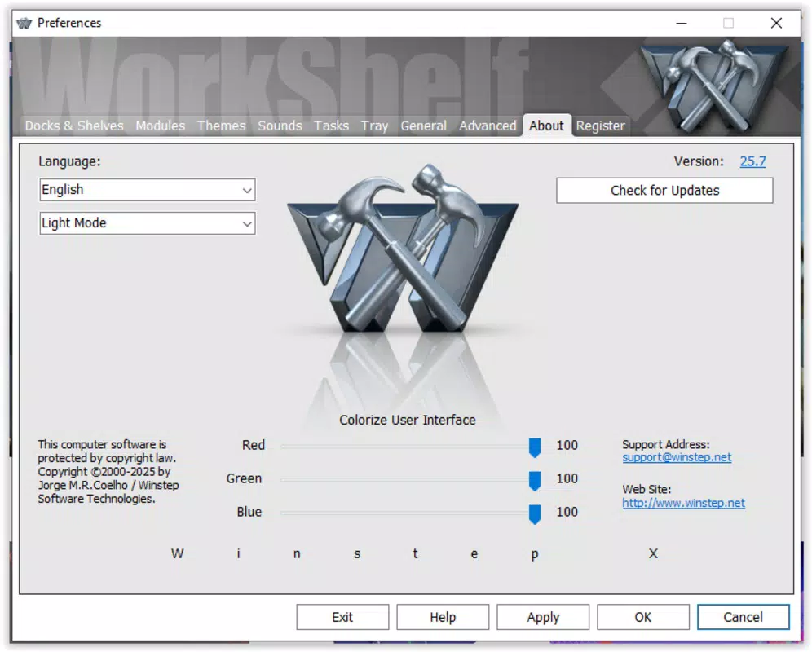The width and height of the screenshot is (812, 652).
Task: Click the Green colorize slider thumb
Action: coord(535,480)
